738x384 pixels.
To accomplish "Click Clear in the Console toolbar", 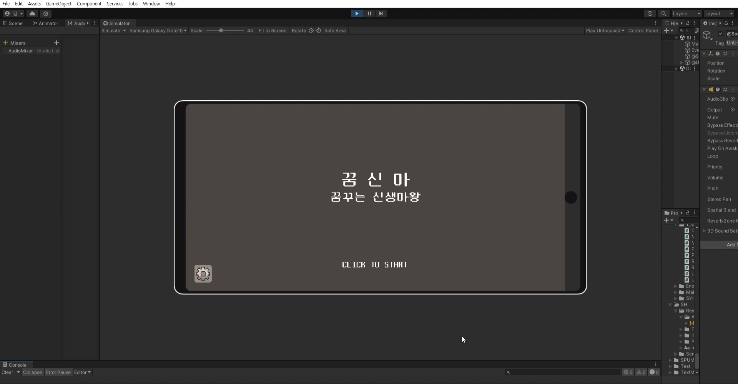I will 7,372.
